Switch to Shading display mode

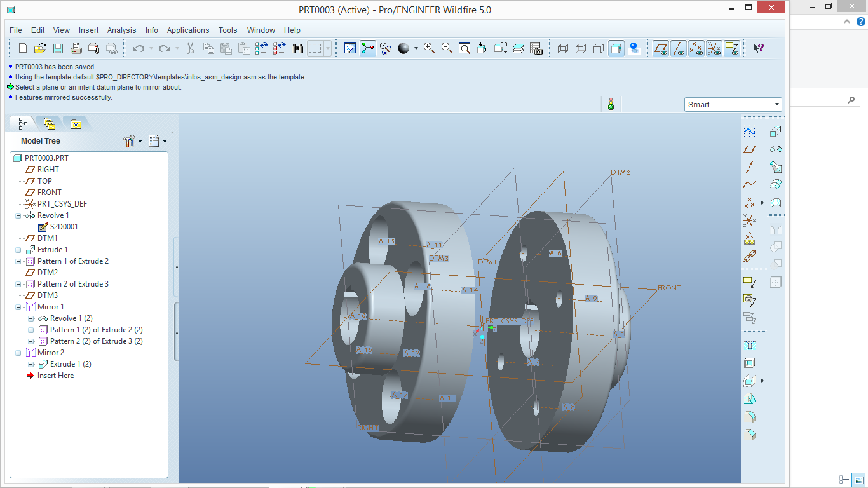616,48
